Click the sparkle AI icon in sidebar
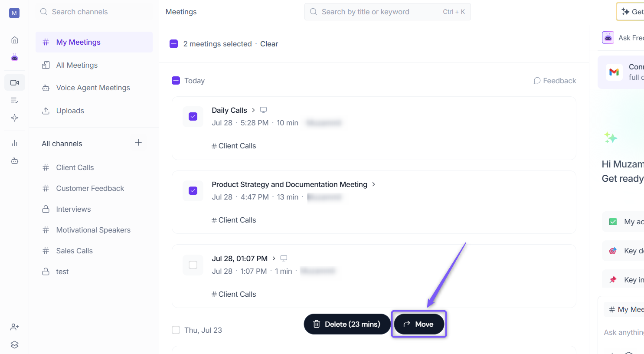644x354 pixels. coord(15,118)
